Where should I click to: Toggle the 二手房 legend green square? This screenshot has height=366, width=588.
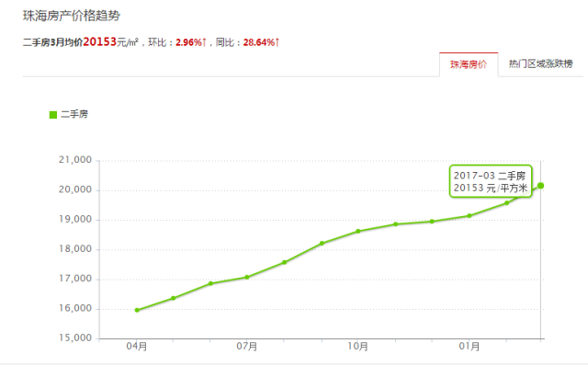[x=53, y=115]
